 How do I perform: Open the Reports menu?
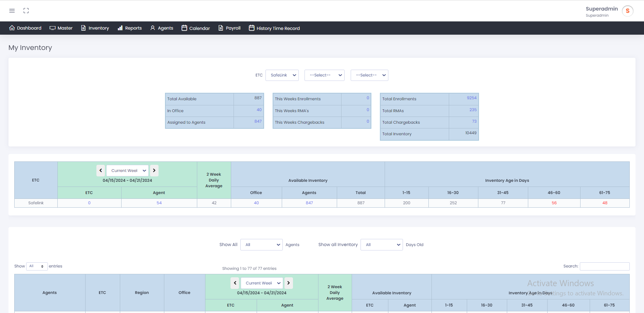tap(130, 28)
